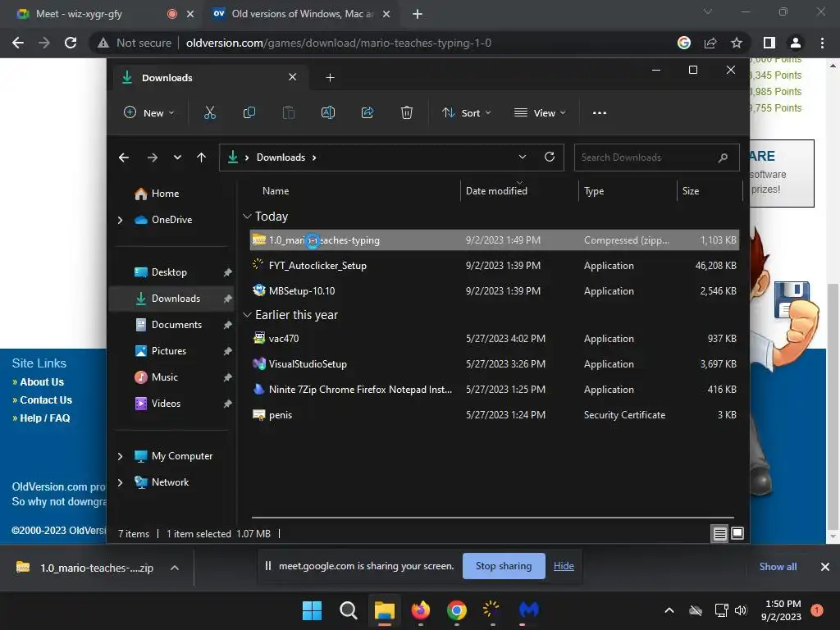Open Chrome profile avatar icon
Screen dimensions: 840x630
point(796,43)
